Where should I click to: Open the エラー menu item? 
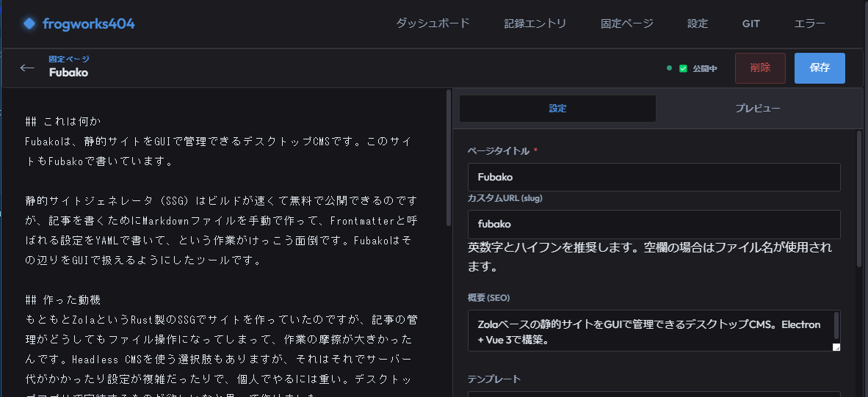[x=810, y=23]
